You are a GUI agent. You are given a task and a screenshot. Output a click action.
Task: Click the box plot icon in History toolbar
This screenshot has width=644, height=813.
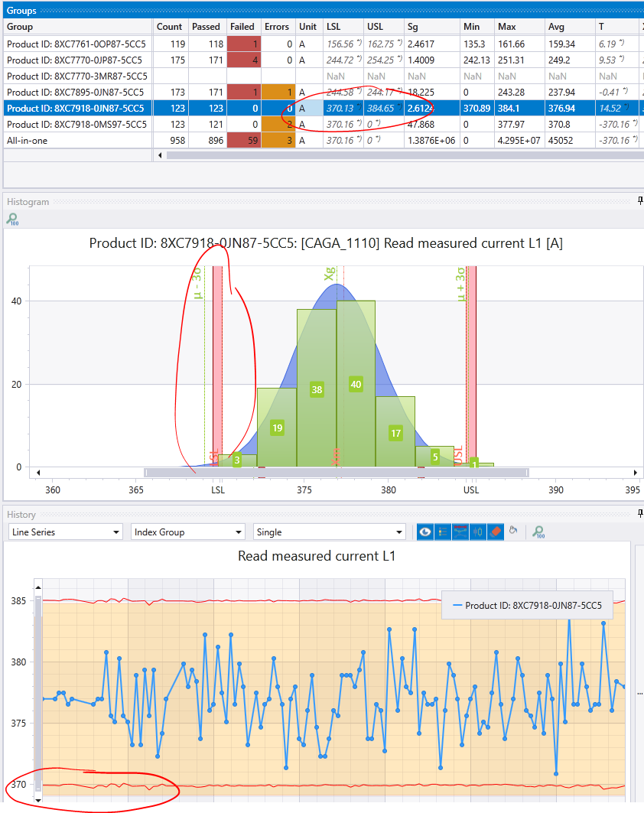(478, 532)
